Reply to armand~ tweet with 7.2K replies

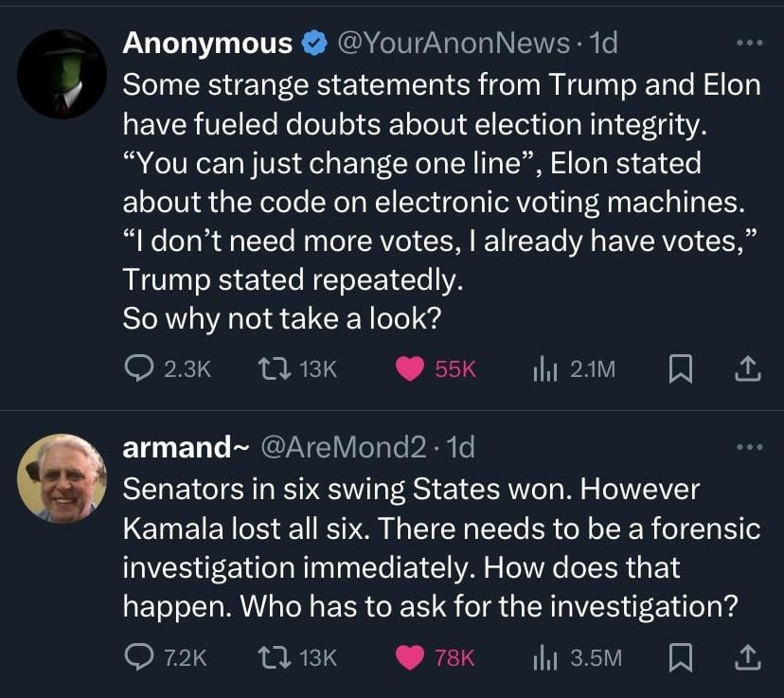pos(139,657)
